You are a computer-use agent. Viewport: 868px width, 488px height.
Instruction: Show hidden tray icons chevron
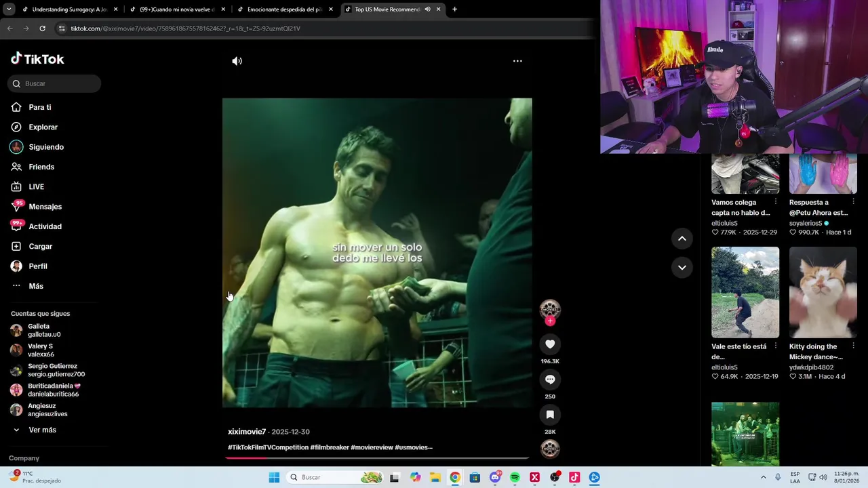click(x=764, y=477)
